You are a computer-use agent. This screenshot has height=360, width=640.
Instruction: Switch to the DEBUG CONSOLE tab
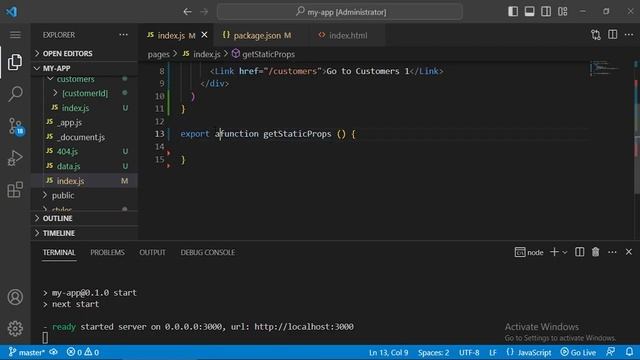207,253
